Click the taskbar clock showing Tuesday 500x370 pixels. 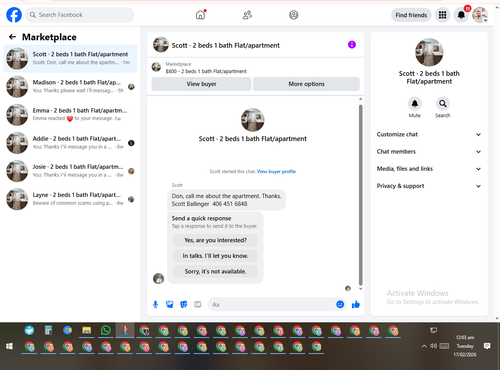[465, 346]
